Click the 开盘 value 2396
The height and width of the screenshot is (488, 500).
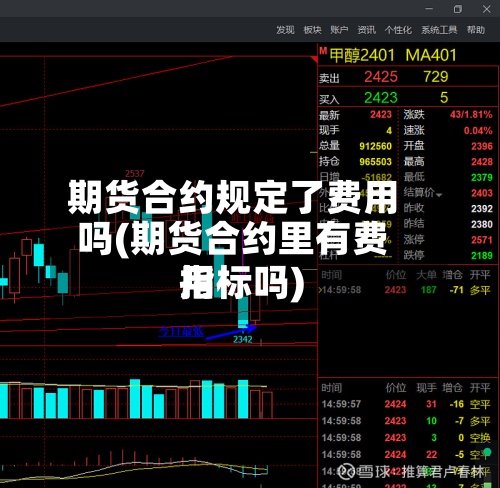coord(482,146)
